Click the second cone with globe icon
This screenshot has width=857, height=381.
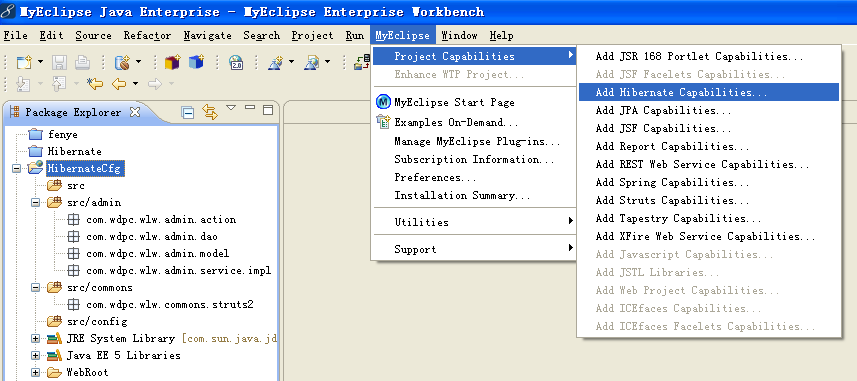pos(312,62)
